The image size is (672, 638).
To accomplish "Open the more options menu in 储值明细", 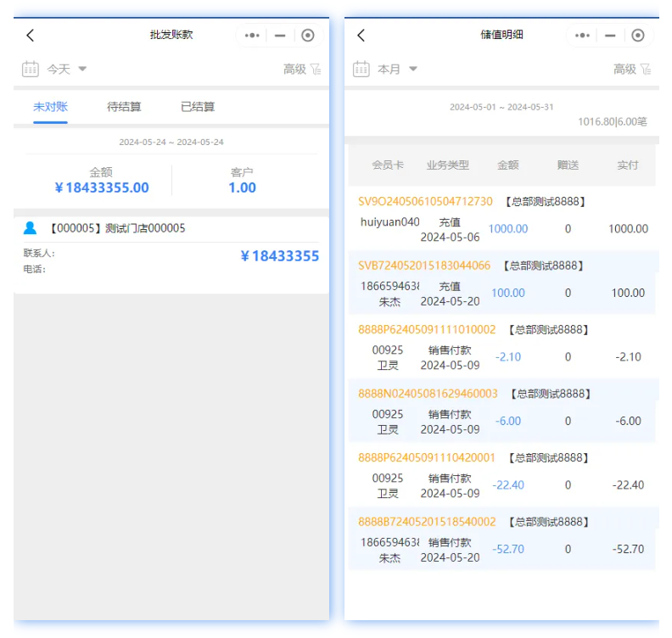I will click(x=582, y=35).
